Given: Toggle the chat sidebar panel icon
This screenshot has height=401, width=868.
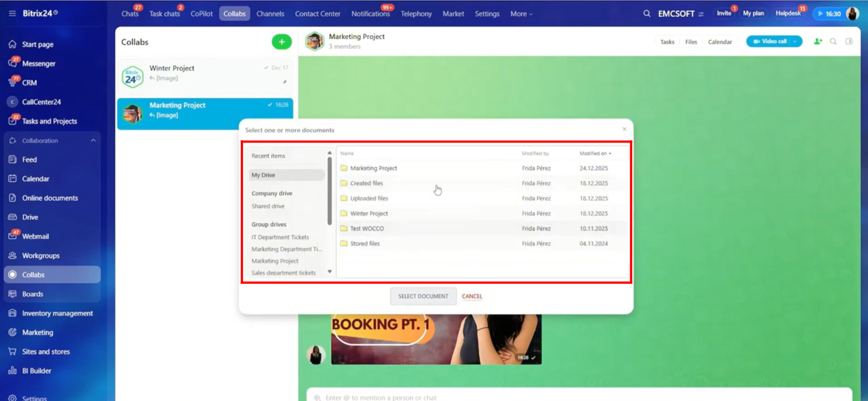Looking at the screenshot, I should [848, 41].
